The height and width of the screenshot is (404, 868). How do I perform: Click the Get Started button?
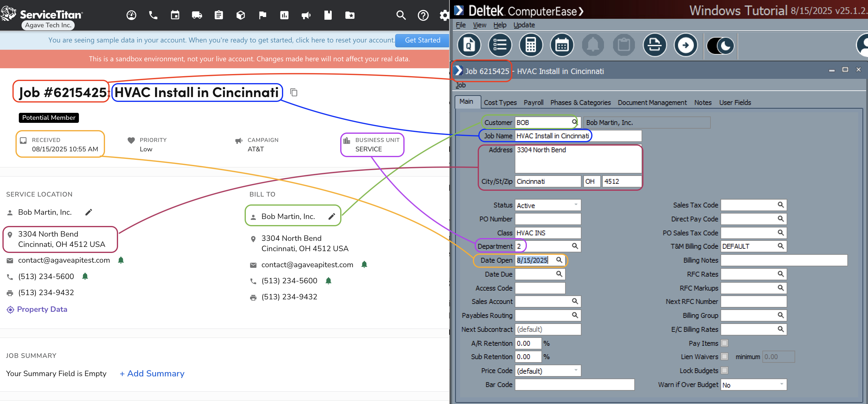coord(422,40)
